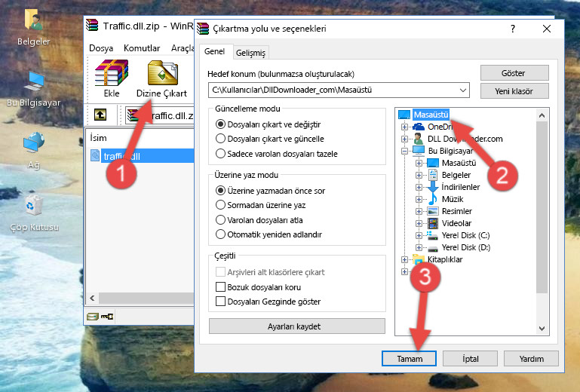Confirm extraction with Tamam button
580x392 pixels.
(x=409, y=358)
